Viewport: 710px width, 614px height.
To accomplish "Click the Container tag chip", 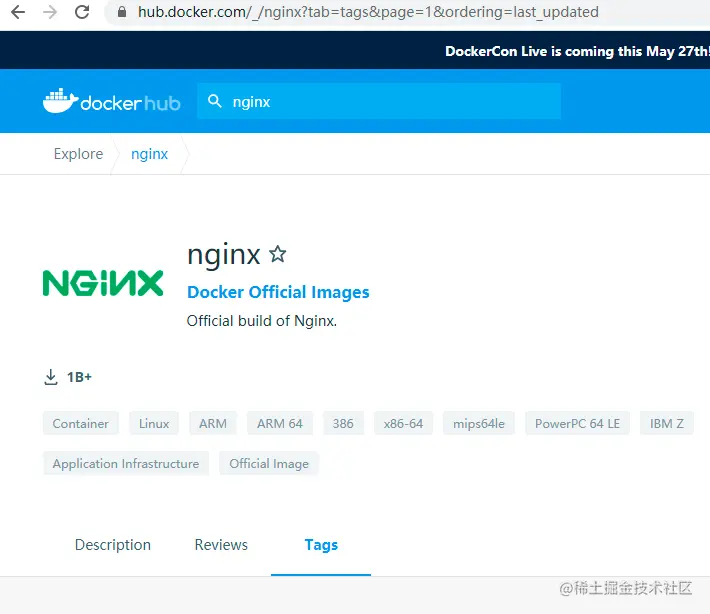I will [81, 423].
